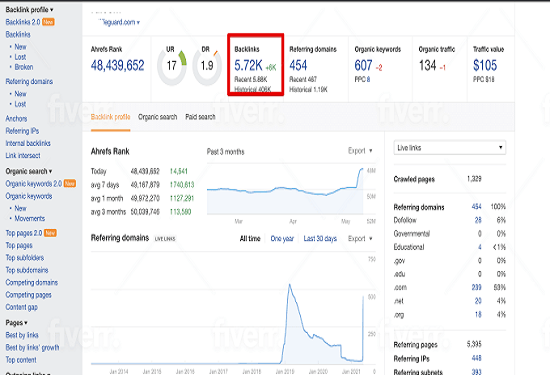This screenshot has height=375, width=550.
Task: Open Top content report
Action: [x=21, y=360]
